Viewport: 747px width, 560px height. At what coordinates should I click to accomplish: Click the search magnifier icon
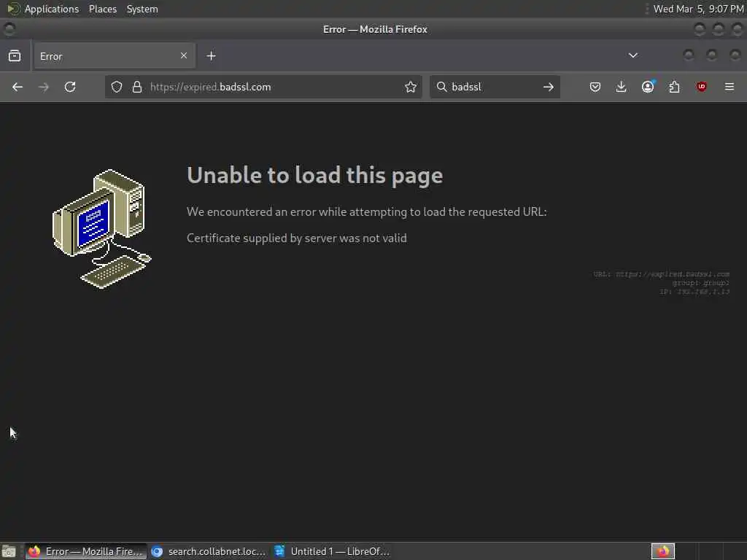[x=441, y=87]
